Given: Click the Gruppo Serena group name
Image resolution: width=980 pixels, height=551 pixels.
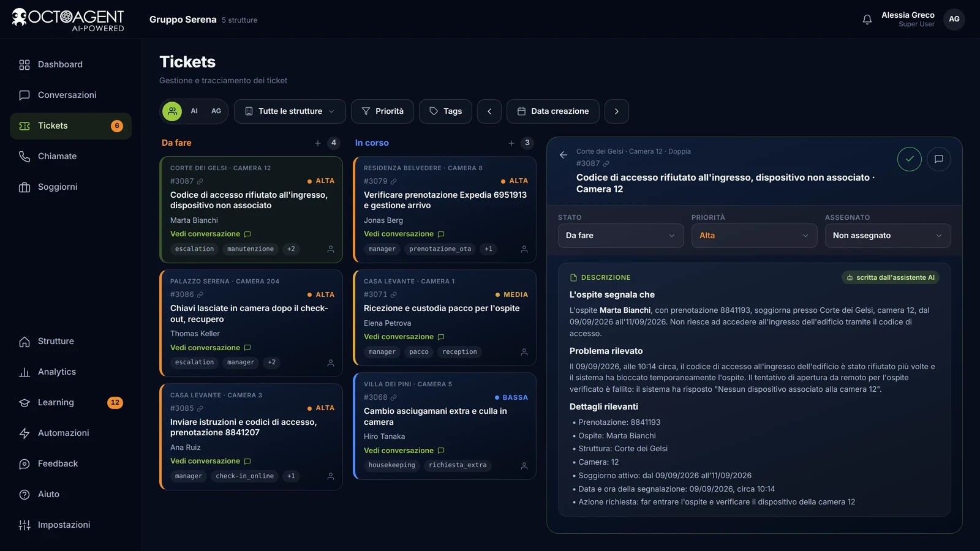Looking at the screenshot, I should pos(183,20).
